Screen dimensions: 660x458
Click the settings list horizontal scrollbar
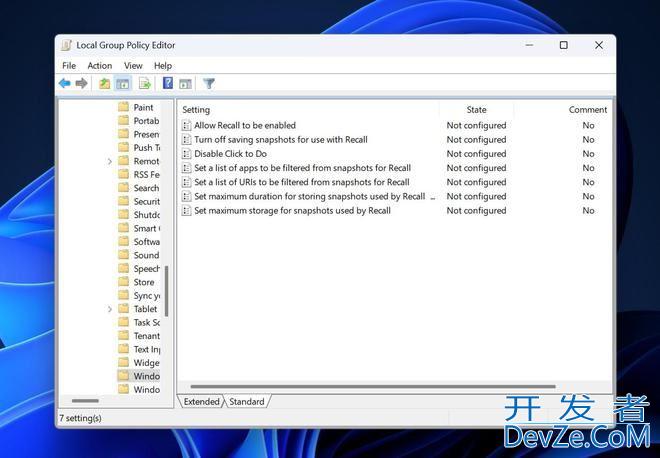coord(373,386)
